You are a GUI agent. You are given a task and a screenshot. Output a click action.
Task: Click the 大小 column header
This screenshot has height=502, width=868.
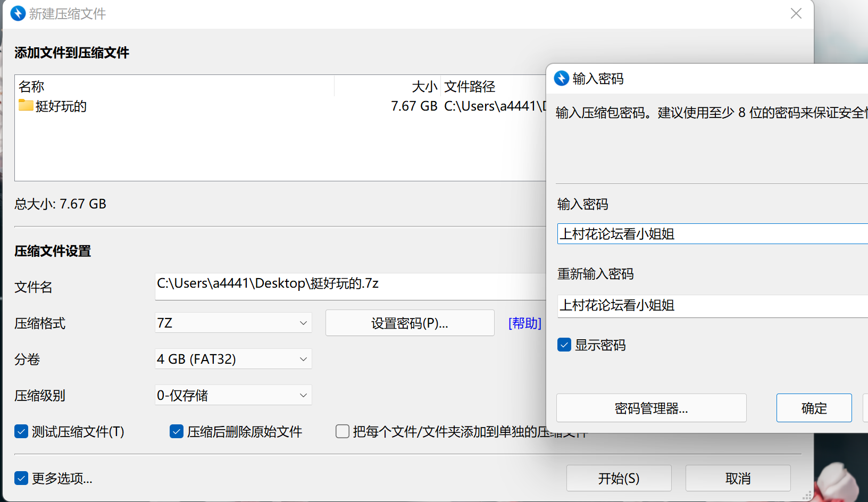click(424, 86)
